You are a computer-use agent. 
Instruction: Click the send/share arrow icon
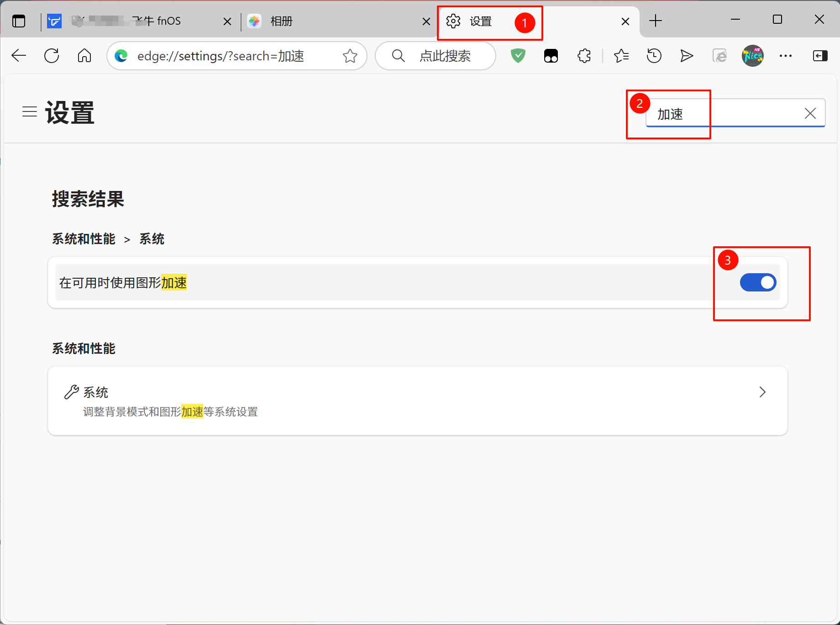[687, 56]
